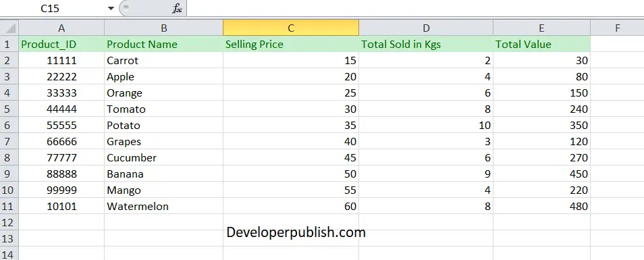Viewport: 644px width, 260px height.
Task: Click the Total Value header cell
Action: (542, 44)
